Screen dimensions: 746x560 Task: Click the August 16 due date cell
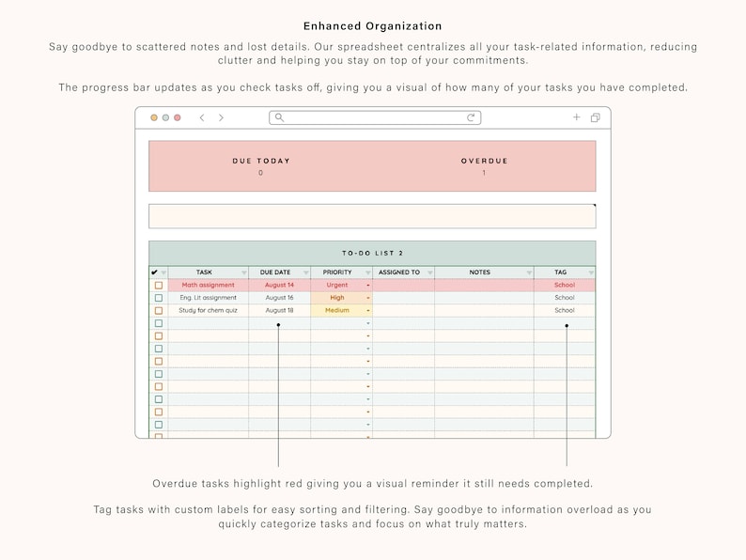(279, 298)
